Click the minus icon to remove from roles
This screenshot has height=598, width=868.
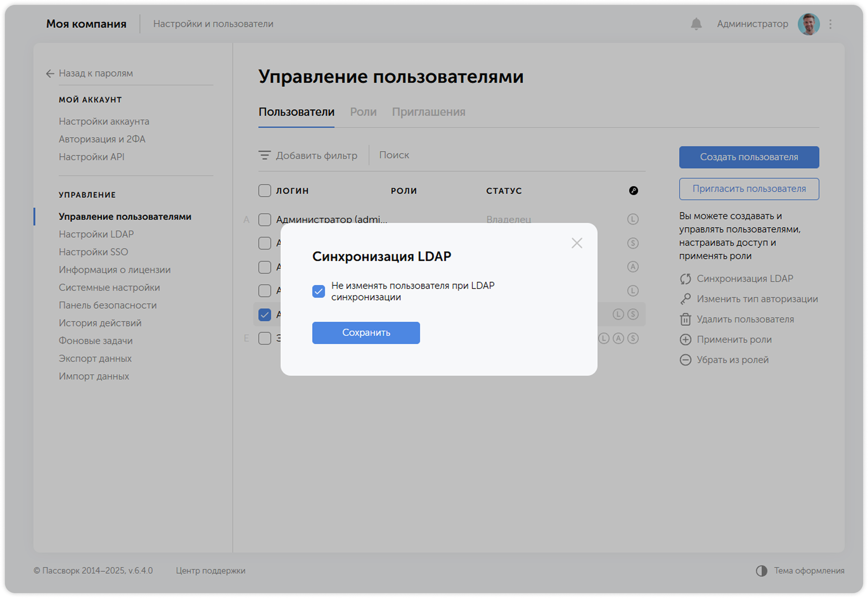click(x=685, y=360)
